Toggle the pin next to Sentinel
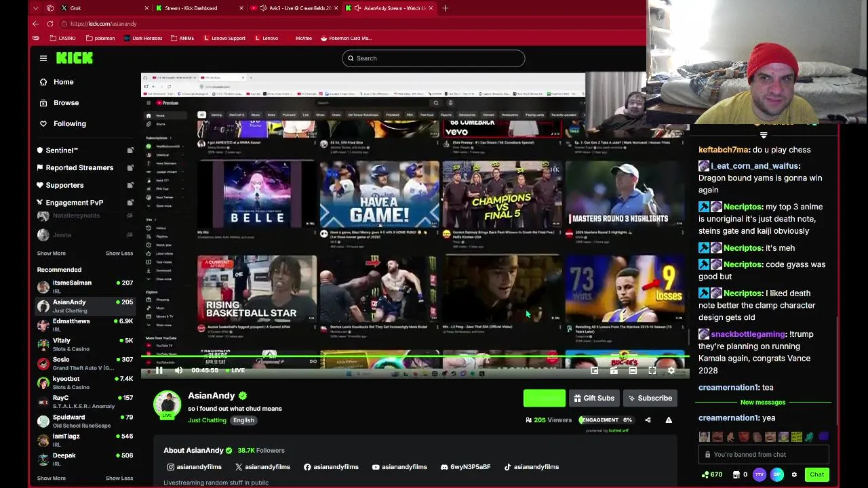The image size is (868, 488). 130,150
